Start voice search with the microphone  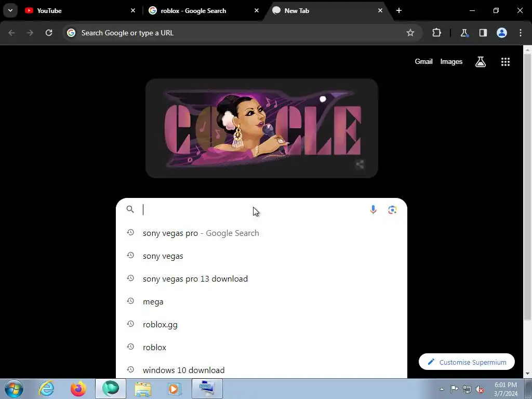click(373, 210)
